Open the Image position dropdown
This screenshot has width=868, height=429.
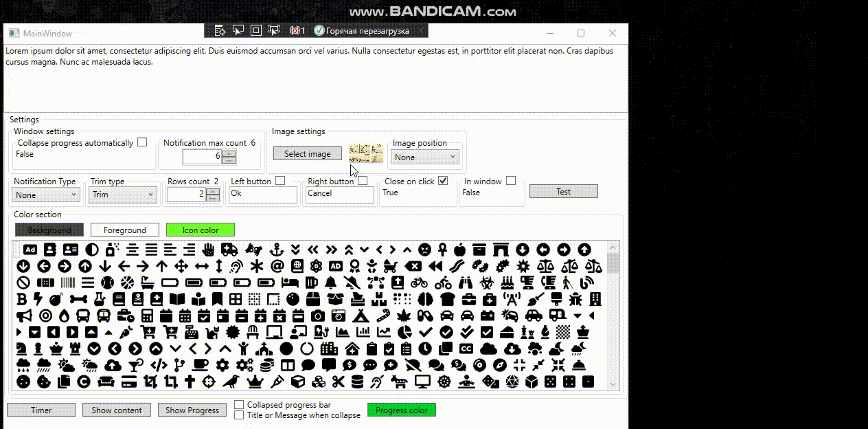tap(425, 157)
